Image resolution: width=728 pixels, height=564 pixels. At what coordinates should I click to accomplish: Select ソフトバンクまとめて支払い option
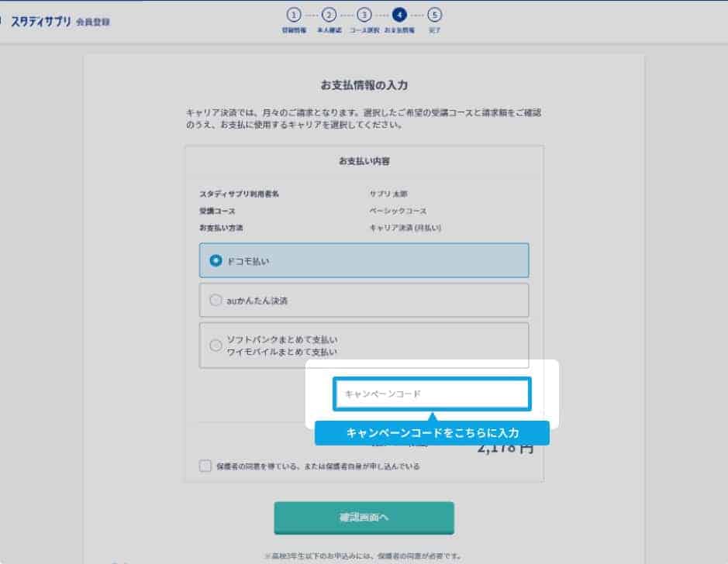[x=216, y=346]
